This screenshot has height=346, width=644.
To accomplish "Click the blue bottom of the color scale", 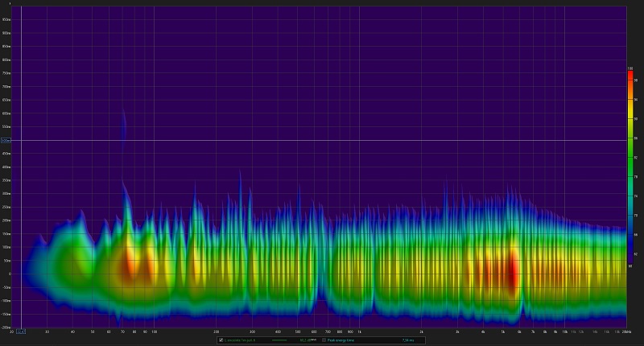I will 630,257.
